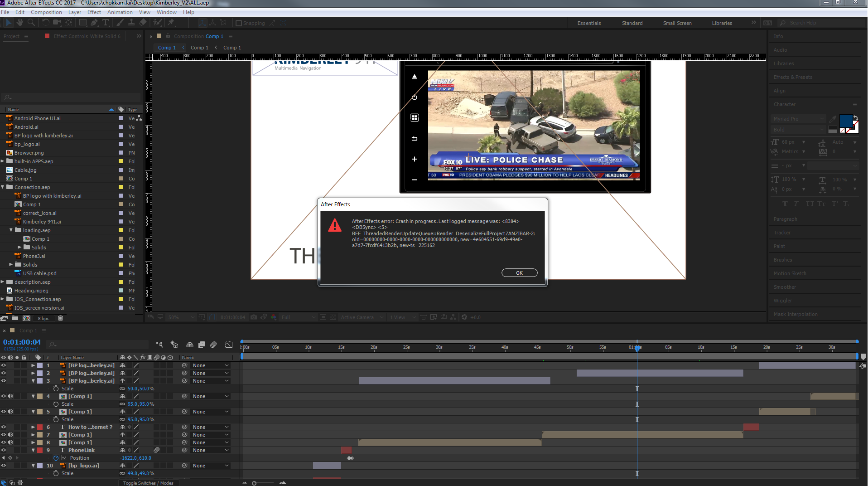Click the fill color swatch in Character panel
Screen dimensions: 868x486
[846, 121]
